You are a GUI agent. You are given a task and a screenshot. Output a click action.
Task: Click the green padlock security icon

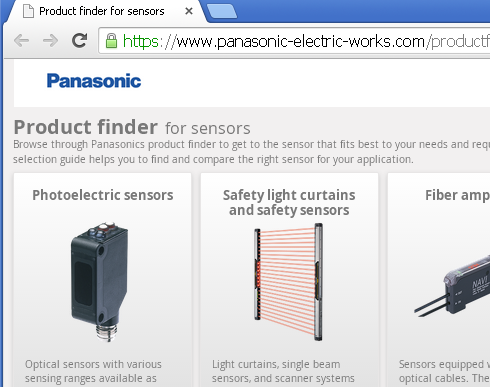click(x=111, y=41)
